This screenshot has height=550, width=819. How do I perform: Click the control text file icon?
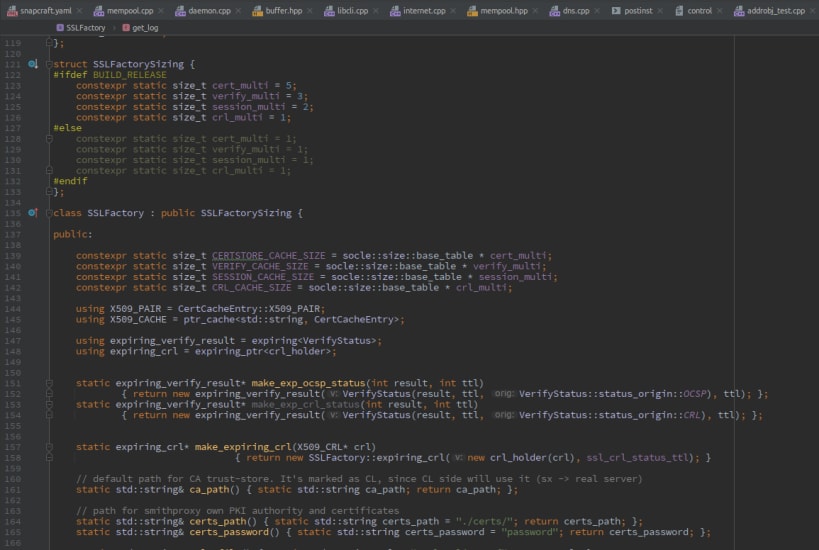pyautogui.click(x=679, y=10)
